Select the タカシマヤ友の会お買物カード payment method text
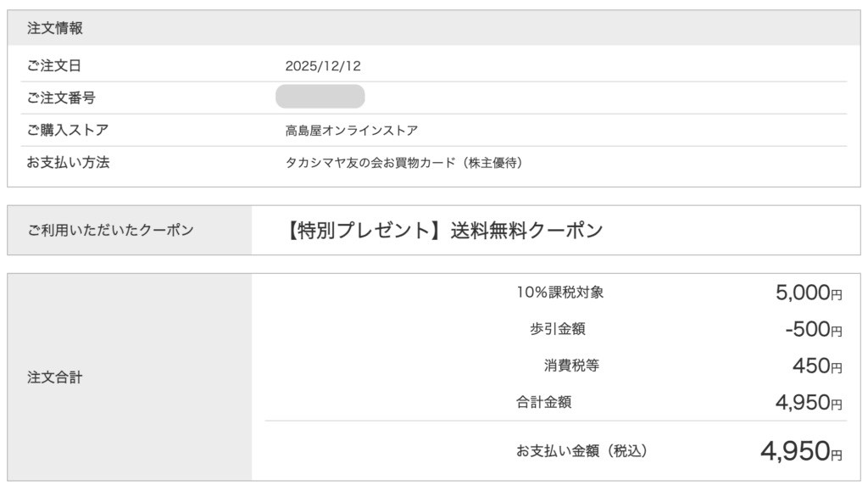868x497 pixels. [403, 162]
